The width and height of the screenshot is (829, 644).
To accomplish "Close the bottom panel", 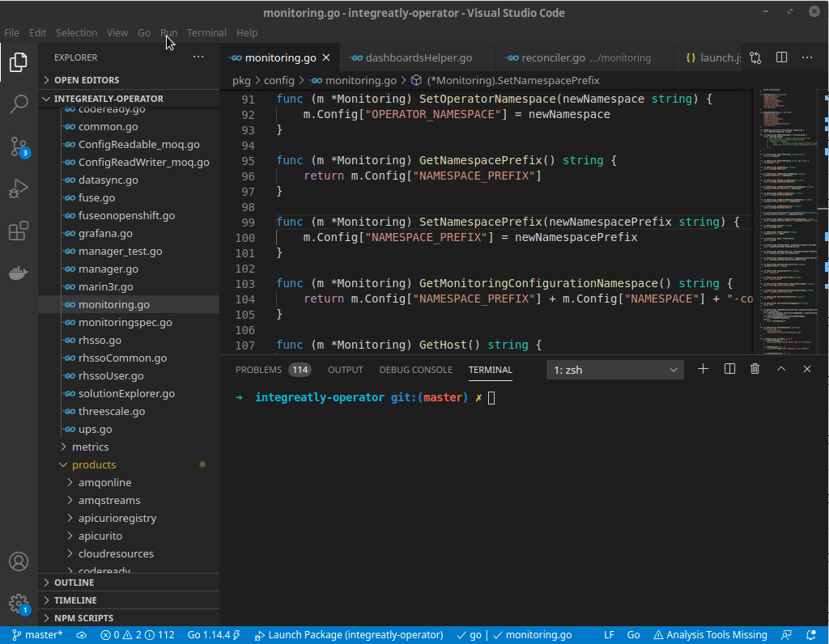I will coord(807,369).
